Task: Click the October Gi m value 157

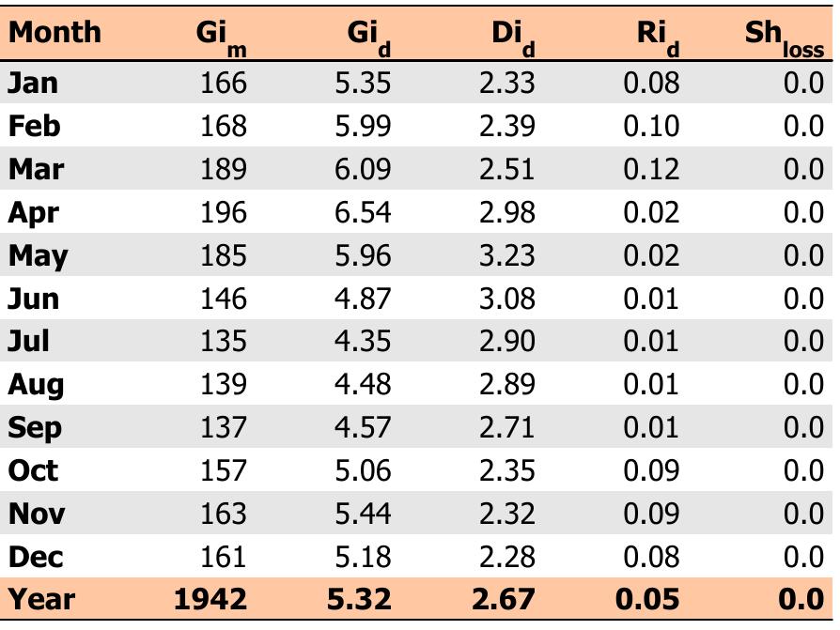Action: pos(223,470)
